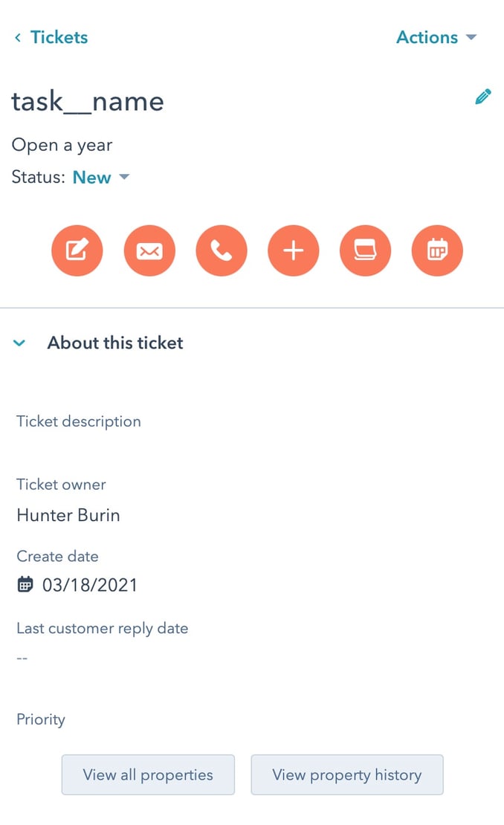Schedule a meeting using the calendar icon
Image resolution: width=504 pixels, height=825 pixels.
coord(437,250)
